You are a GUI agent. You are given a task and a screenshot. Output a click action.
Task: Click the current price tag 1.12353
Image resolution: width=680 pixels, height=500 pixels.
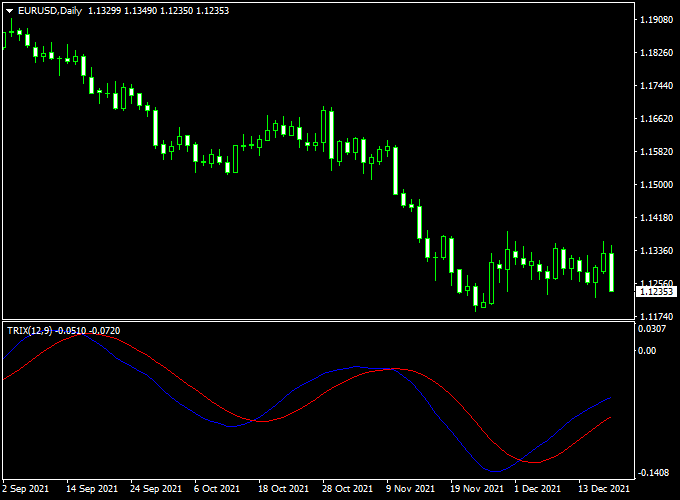pyautogui.click(x=656, y=291)
